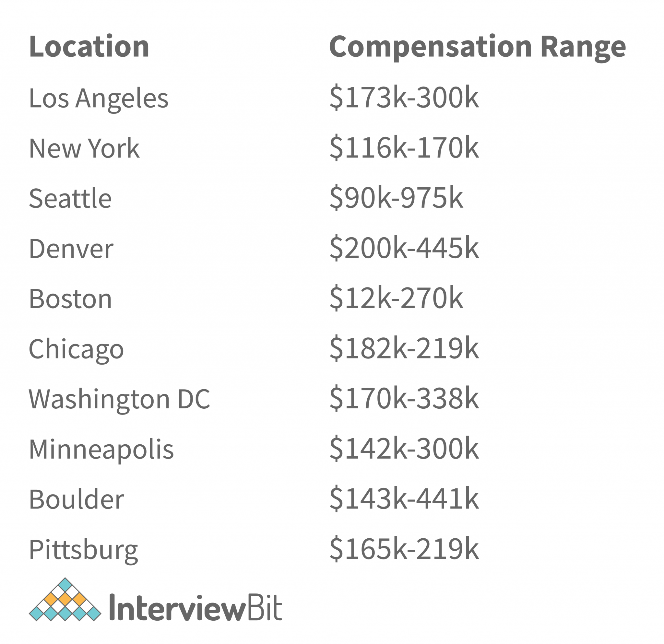
Task: Click the $200k-445k compensation value
Action: click(404, 248)
